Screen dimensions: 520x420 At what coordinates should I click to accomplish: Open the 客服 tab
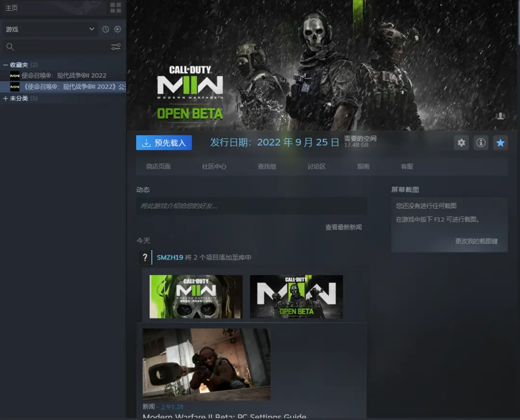pyautogui.click(x=407, y=166)
